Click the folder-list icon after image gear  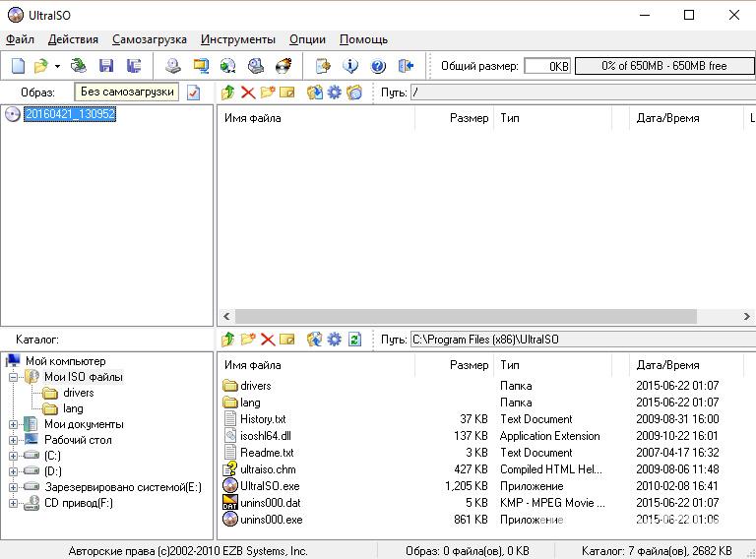click(354, 93)
